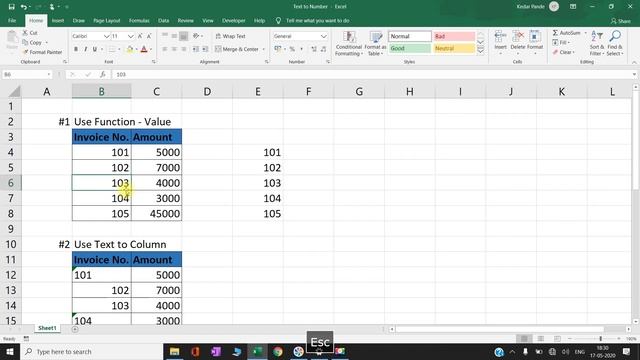640x360 pixels.
Task: Switch to the Insert ribbon tab
Action: (x=58, y=20)
